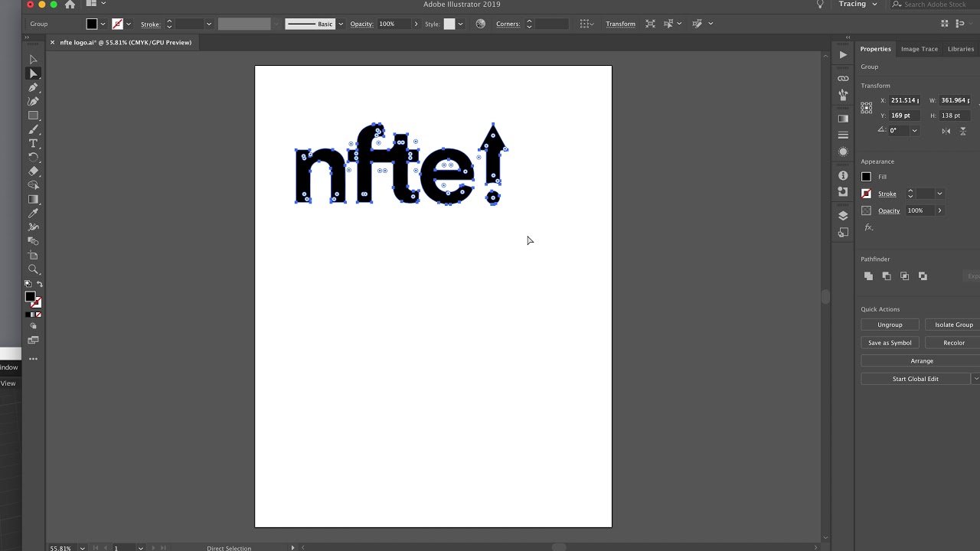Click Pathfinder Unite shape mode
Screen dimensions: 980x551
[868, 275]
